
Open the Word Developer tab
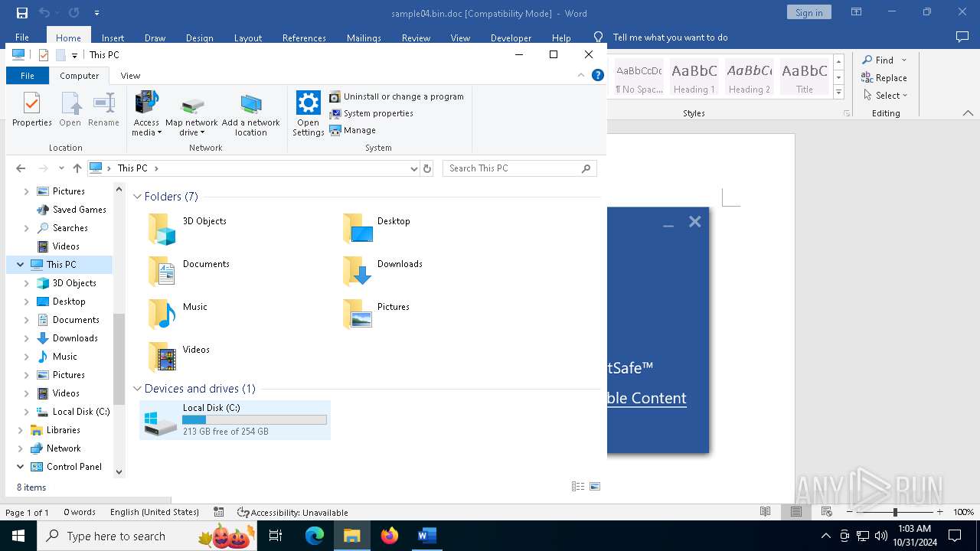tap(511, 37)
